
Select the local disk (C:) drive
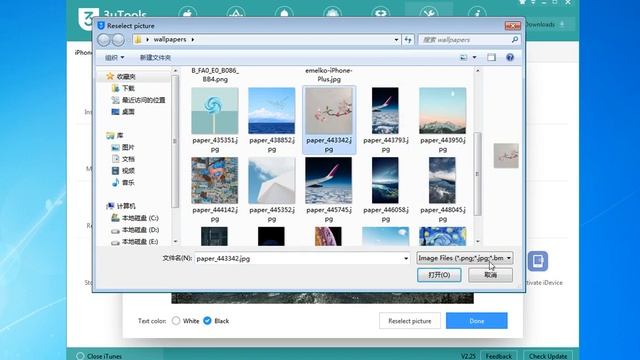coord(136,218)
